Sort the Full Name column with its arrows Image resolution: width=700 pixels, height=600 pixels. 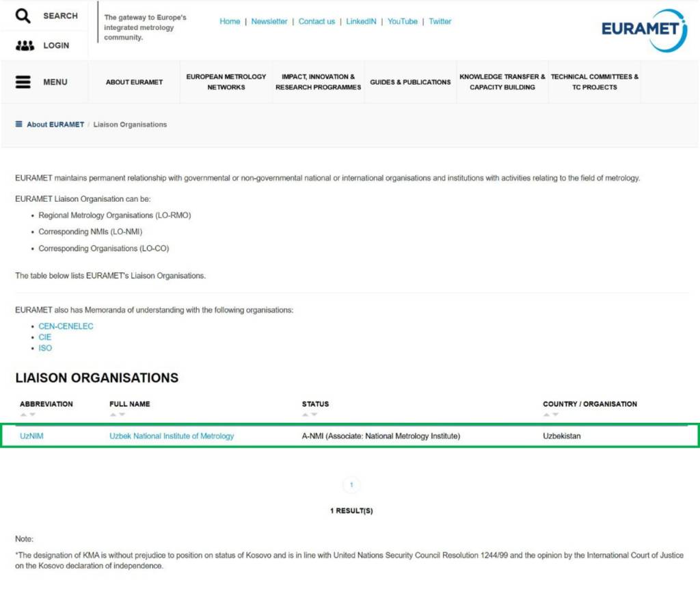[117, 415]
